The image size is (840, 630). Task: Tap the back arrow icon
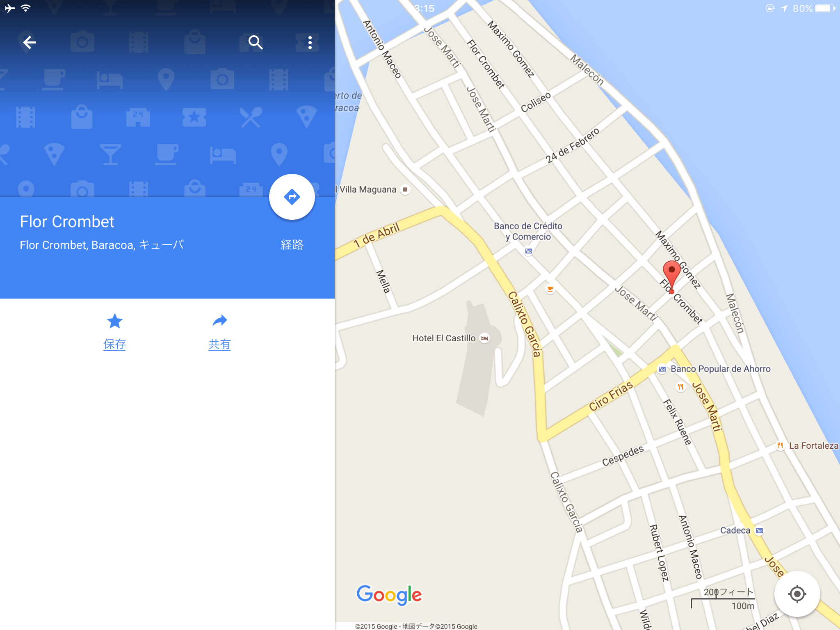pyautogui.click(x=30, y=42)
